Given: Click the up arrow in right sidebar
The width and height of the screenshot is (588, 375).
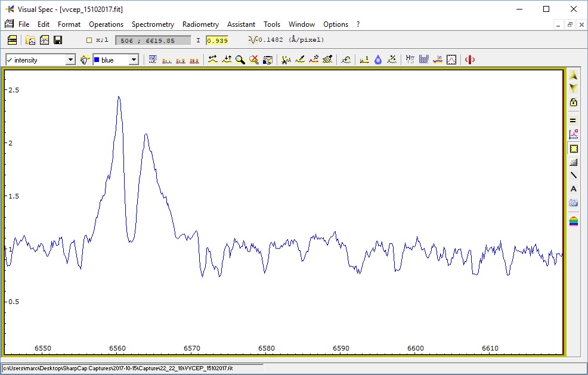Looking at the screenshot, I should tap(574, 75).
